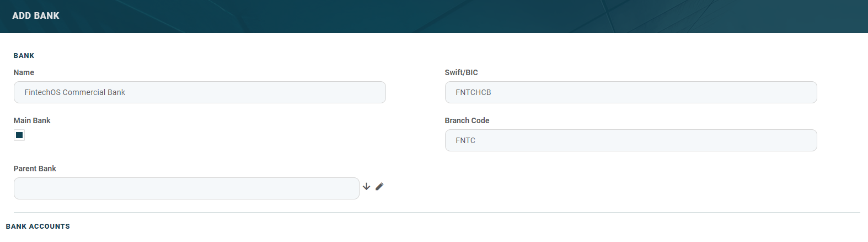Toggle the Main Bank checkbox
The height and width of the screenshot is (242, 868).
click(x=19, y=135)
